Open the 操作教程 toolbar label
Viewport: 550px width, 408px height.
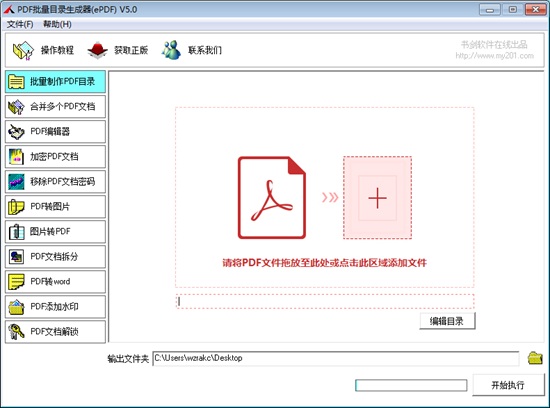58,50
